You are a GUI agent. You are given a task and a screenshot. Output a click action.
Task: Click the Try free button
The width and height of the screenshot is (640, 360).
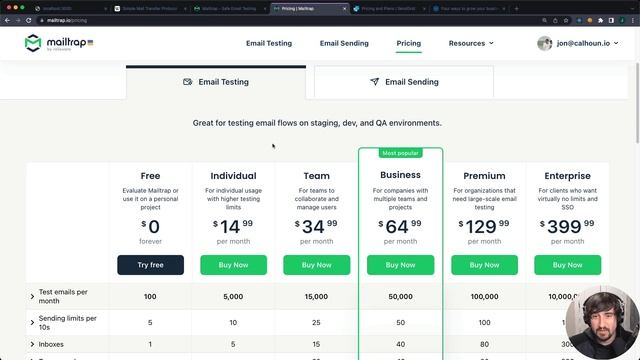151,265
